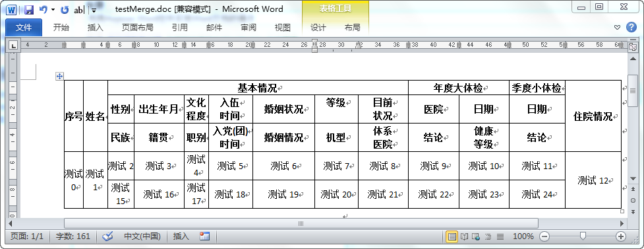Switch to Web Layout view
This screenshot has width=644, height=249.
[476, 236]
